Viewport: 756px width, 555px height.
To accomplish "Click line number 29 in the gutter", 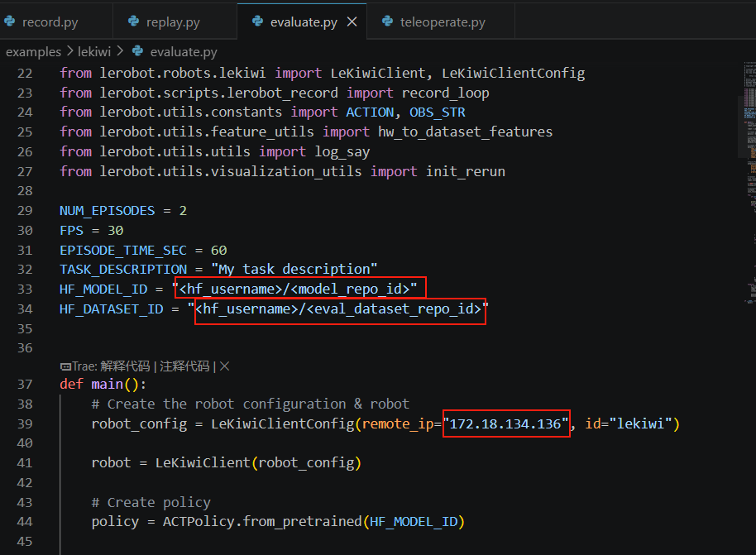I will (x=25, y=211).
